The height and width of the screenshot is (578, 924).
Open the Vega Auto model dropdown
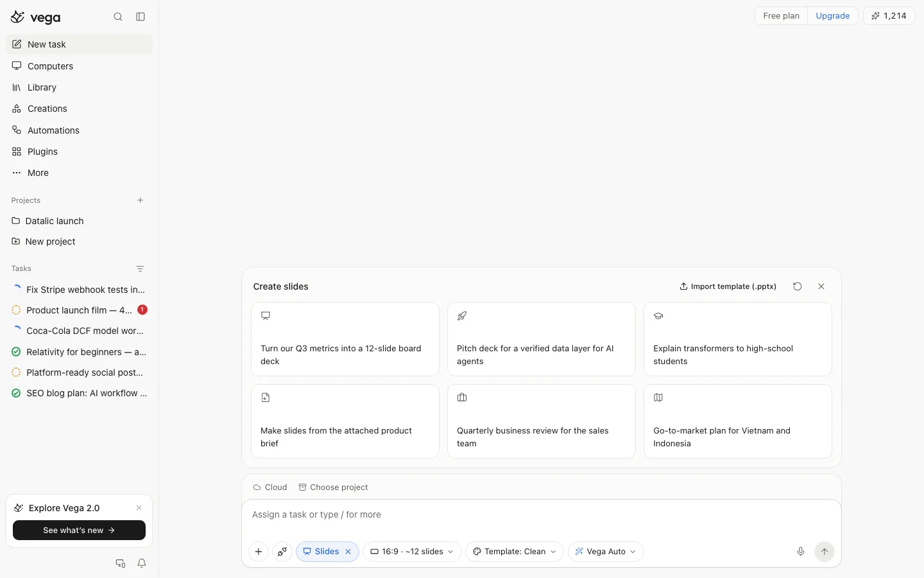point(606,552)
